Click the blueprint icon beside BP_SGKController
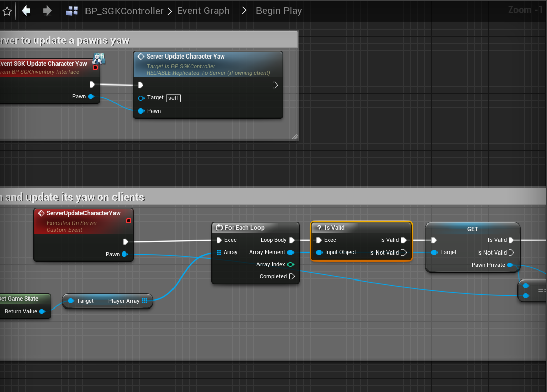The width and height of the screenshot is (547, 392). coord(72,11)
